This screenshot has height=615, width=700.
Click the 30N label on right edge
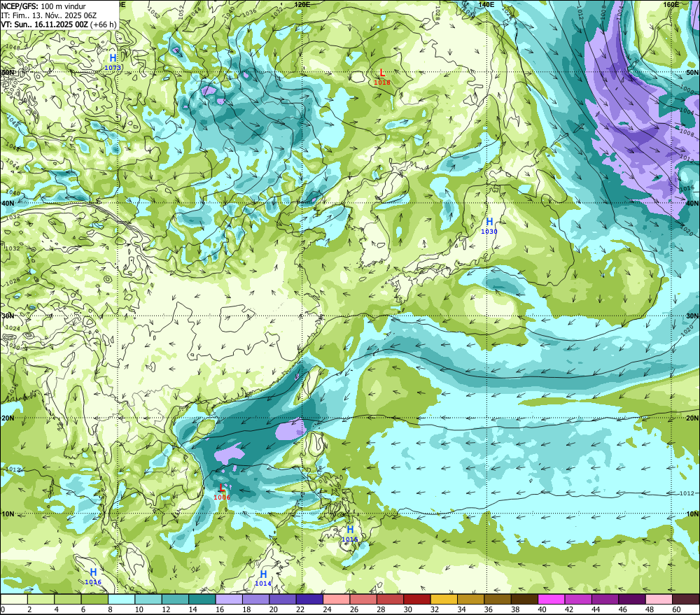coord(692,316)
